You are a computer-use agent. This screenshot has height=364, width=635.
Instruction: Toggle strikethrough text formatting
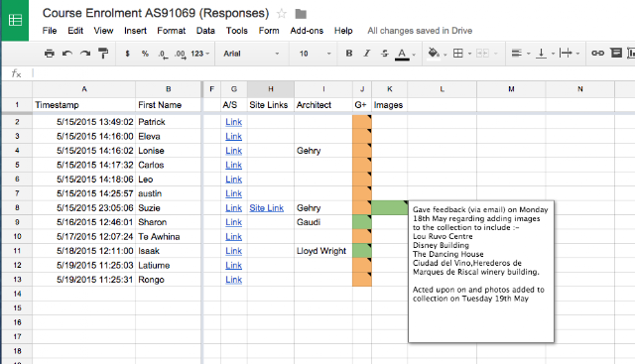(384, 53)
